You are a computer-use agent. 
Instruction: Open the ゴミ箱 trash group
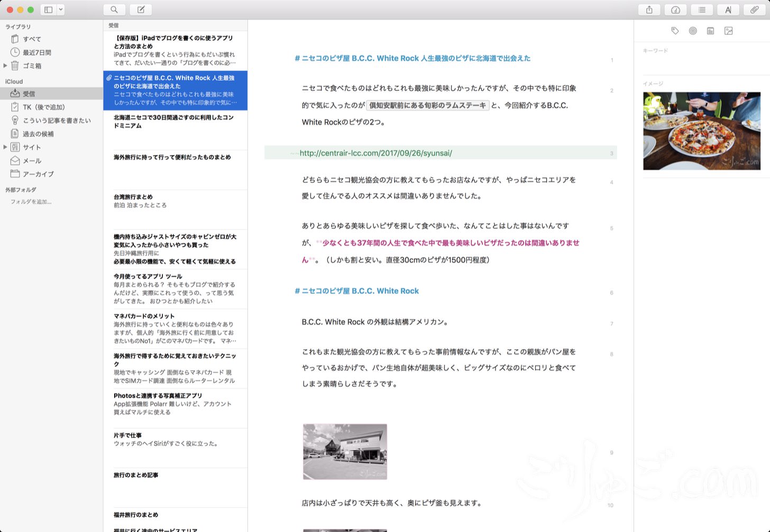[33, 66]
